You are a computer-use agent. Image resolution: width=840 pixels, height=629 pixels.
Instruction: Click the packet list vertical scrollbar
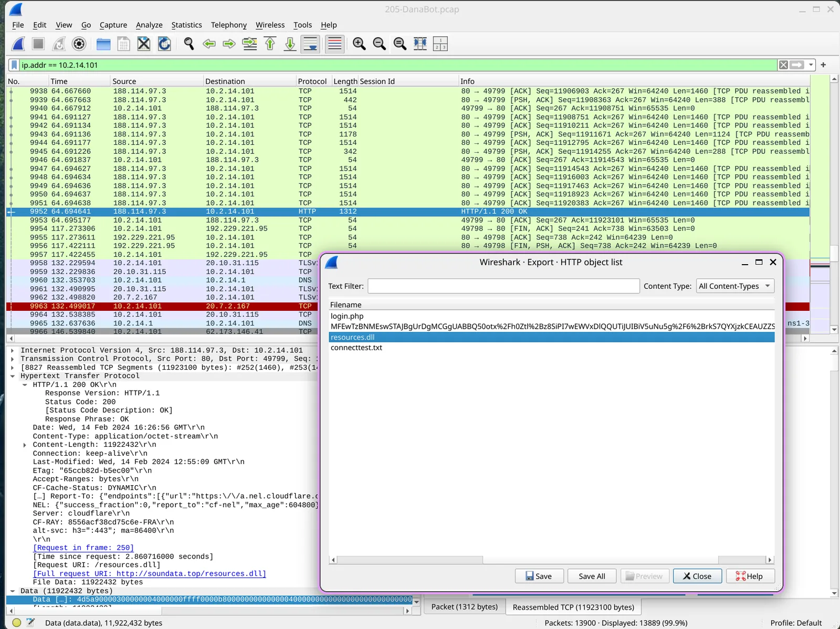(834, 204)
